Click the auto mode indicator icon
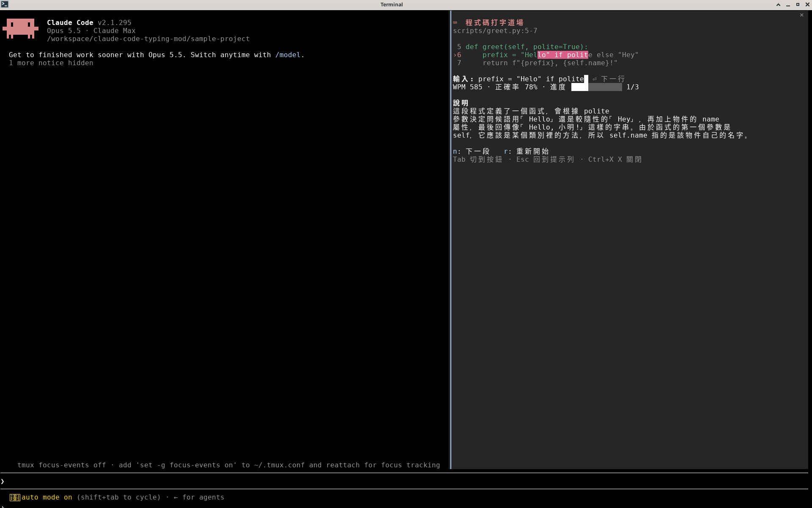This screenshot has height=508, width=812. tap(15, 497)
